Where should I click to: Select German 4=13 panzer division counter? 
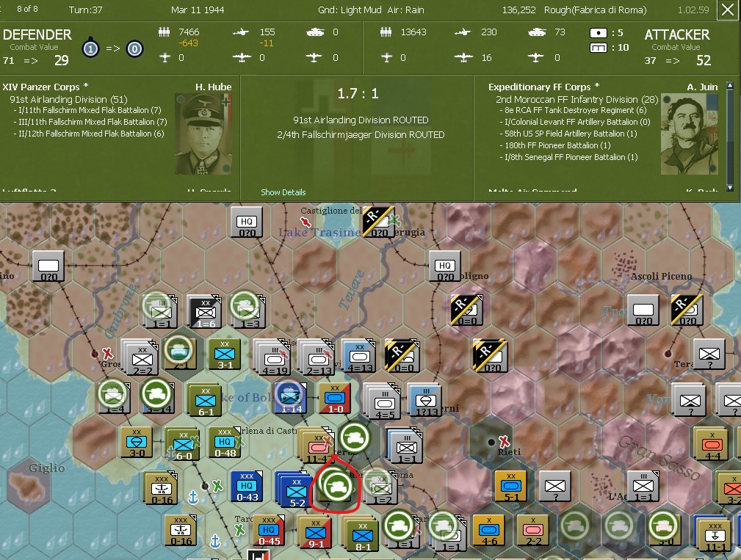pyautogui.click(x=359, y=355)
